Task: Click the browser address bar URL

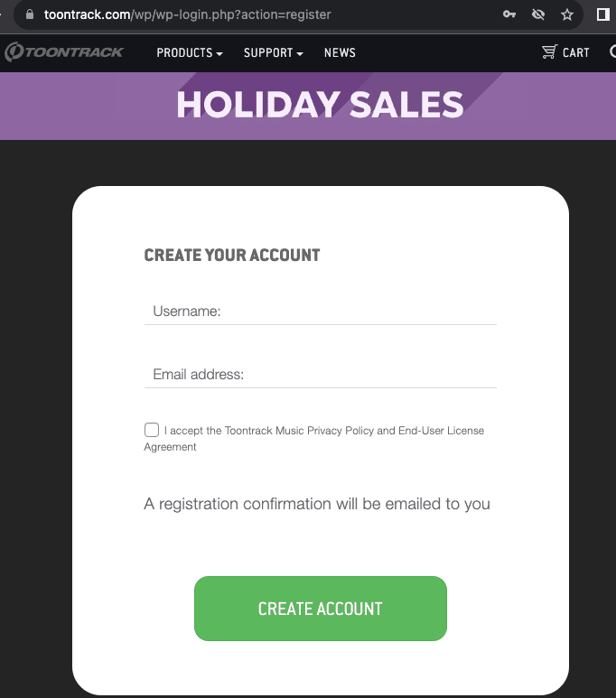Action: [188, 14]
